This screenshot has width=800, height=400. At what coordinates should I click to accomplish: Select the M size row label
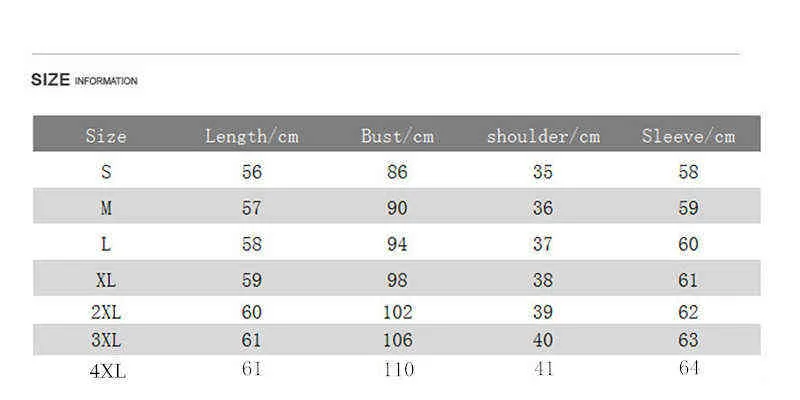(106, 209)
